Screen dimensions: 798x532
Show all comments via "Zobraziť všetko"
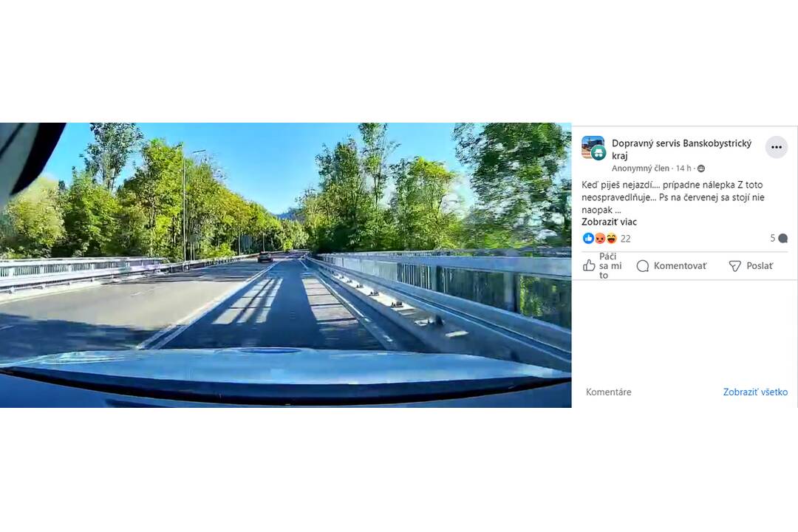coord(755,392)
